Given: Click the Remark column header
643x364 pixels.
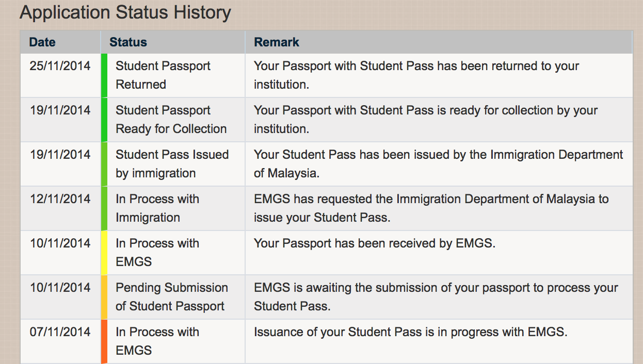Looking at the screenshot, I should click(x=277, y=42).
